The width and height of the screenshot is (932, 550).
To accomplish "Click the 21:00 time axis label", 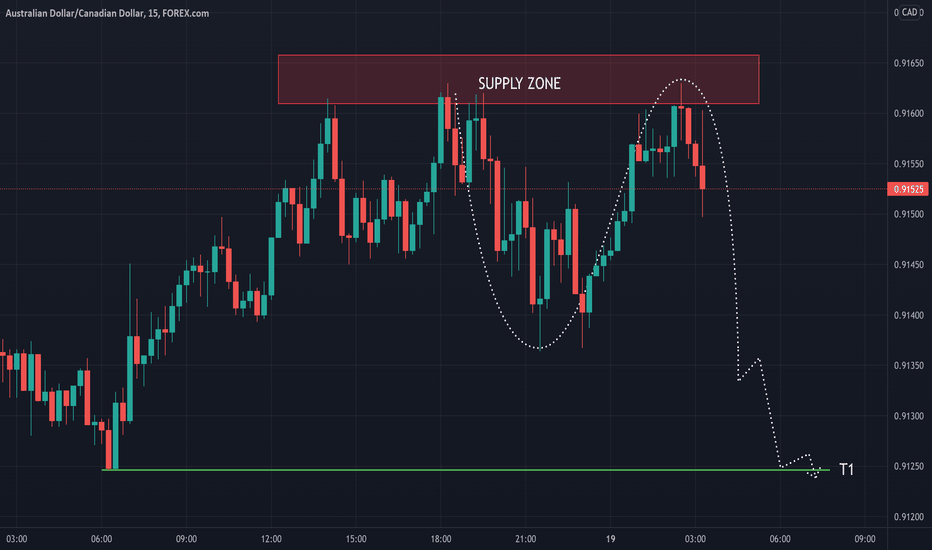I will pos(525,539).
